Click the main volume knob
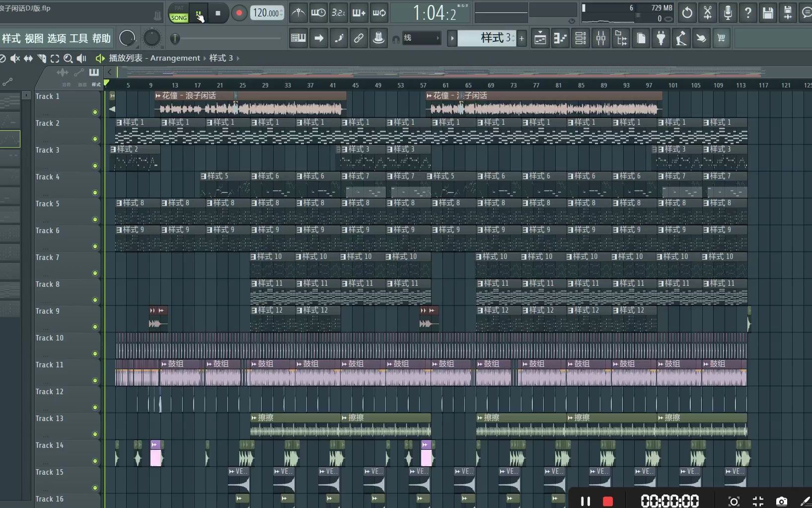 tap(128, 38)
